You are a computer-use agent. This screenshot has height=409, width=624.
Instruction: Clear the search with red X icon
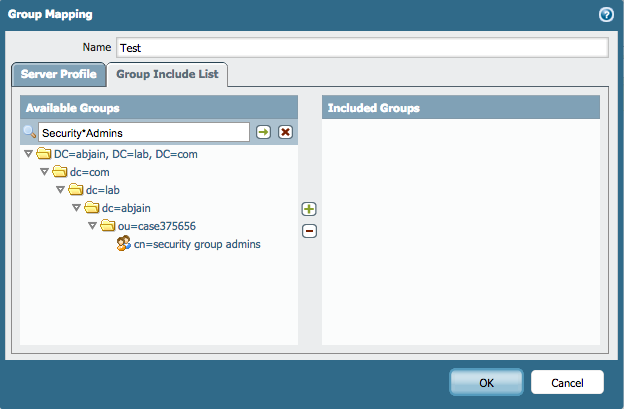pos(285,132)
